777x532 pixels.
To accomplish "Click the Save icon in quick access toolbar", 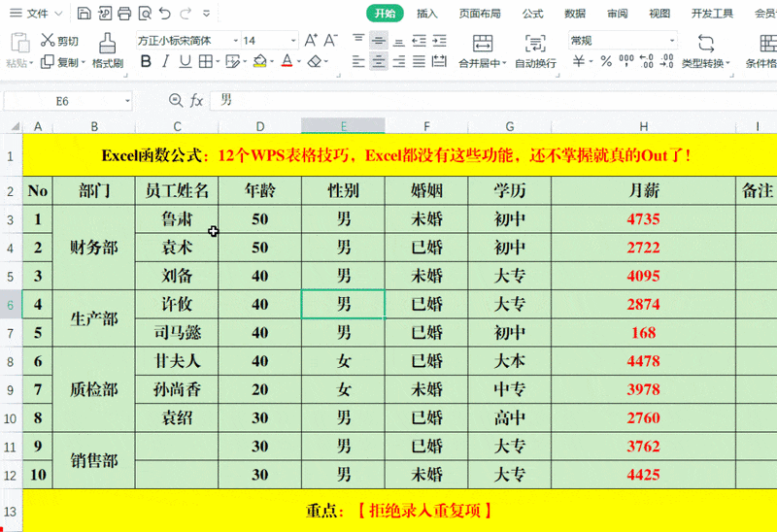I will click(84, 14).
